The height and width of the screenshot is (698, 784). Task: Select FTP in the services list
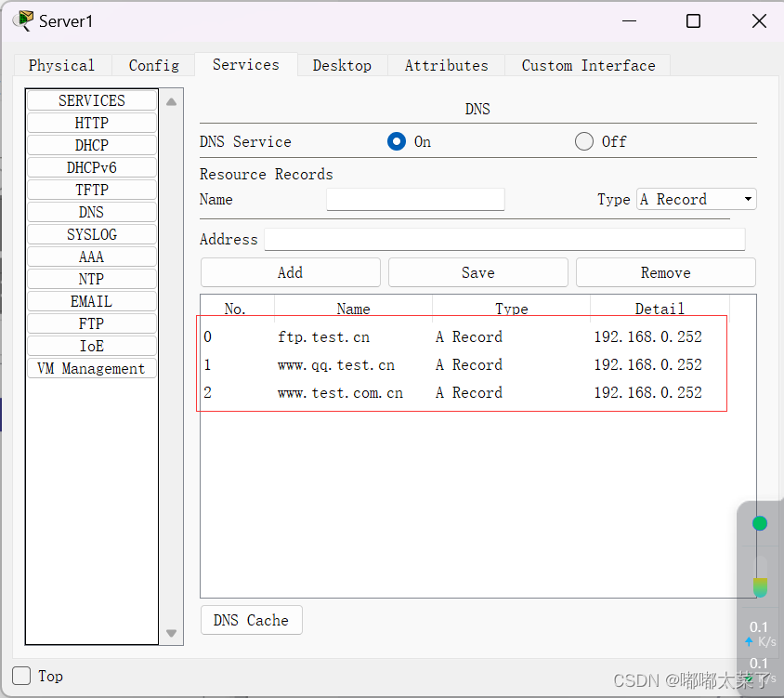pos(92,323)
